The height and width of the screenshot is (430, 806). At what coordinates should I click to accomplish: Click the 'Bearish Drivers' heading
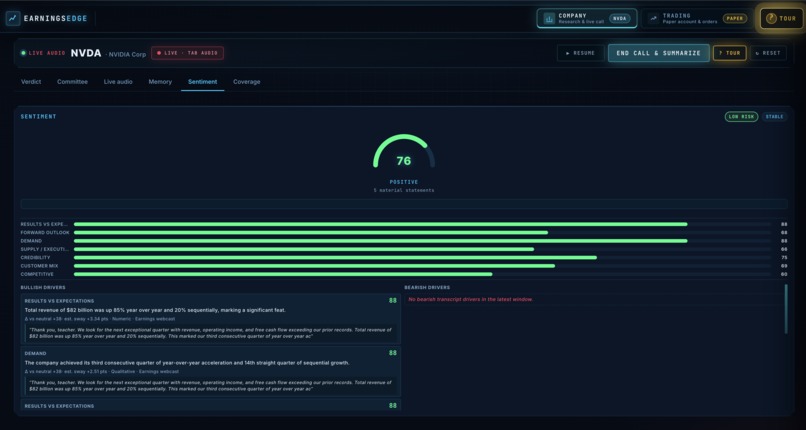427,288
